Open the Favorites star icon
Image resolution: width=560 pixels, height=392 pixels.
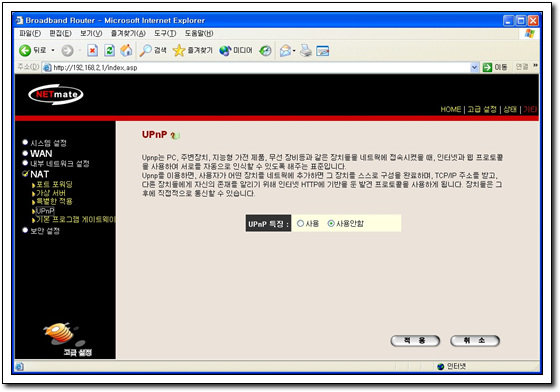pyautogui.click(x=179, y=51)
